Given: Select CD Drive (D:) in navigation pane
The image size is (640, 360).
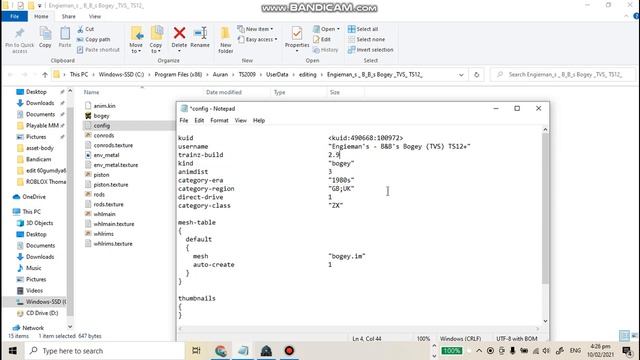Looking at the screenshot, I should [x=42, y=313].
